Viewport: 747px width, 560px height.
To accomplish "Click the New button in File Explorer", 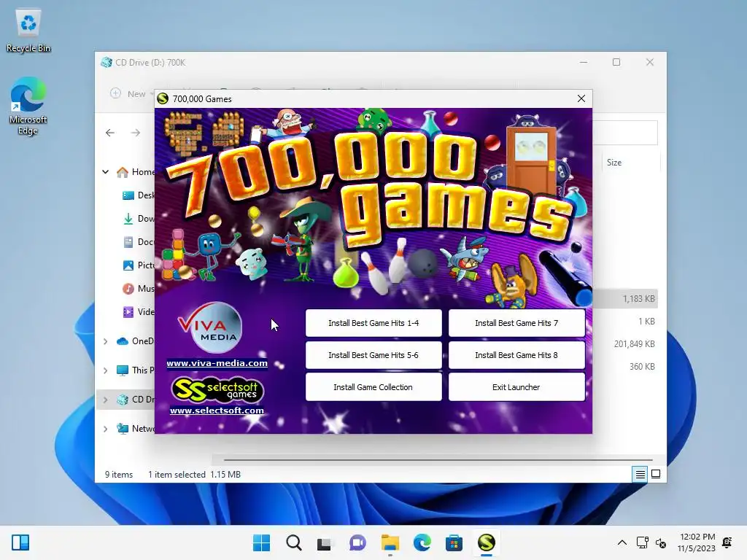I will click(x=131, y=94).
